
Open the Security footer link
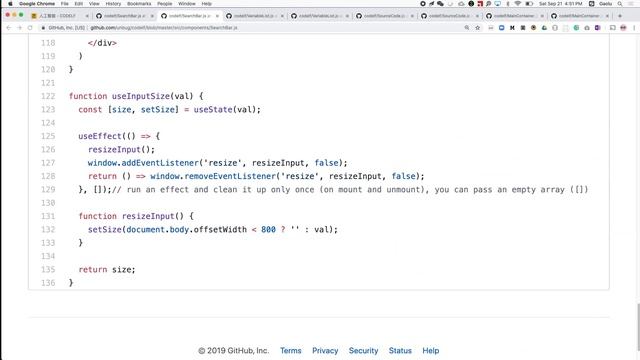pyautogui.click(x=363, y=351)
